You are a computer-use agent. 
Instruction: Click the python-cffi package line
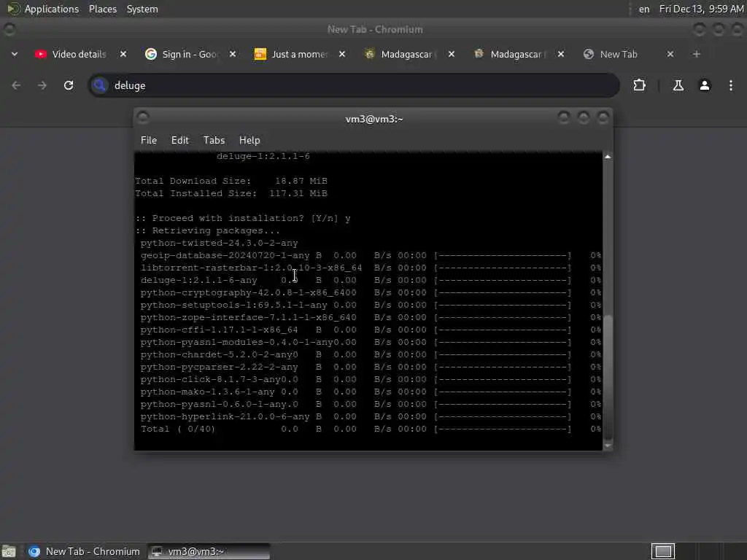point(370,330)
